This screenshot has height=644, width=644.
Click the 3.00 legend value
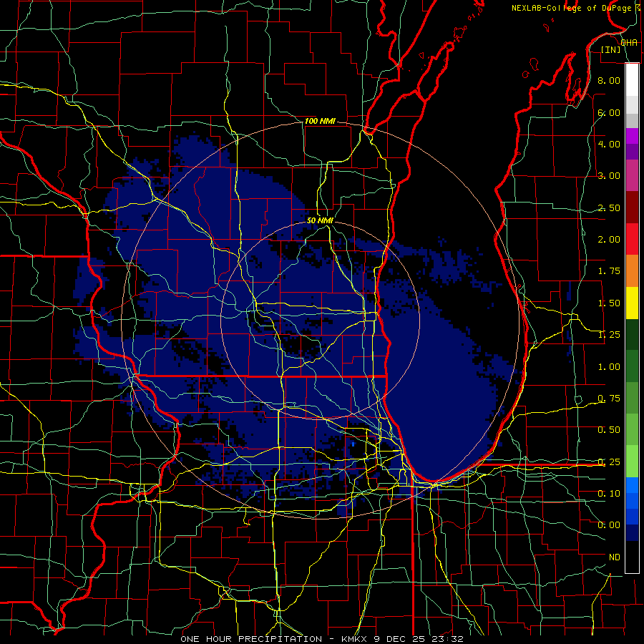tap(609, 176)
